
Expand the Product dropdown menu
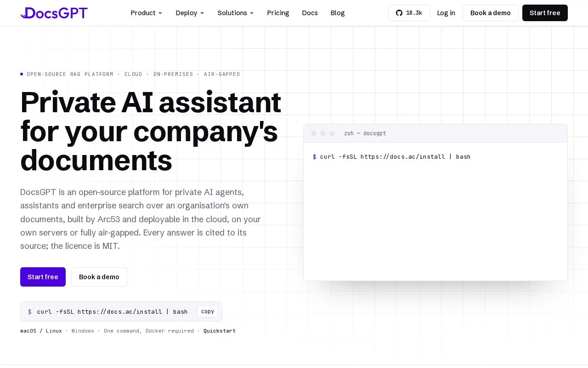(147, 13)
